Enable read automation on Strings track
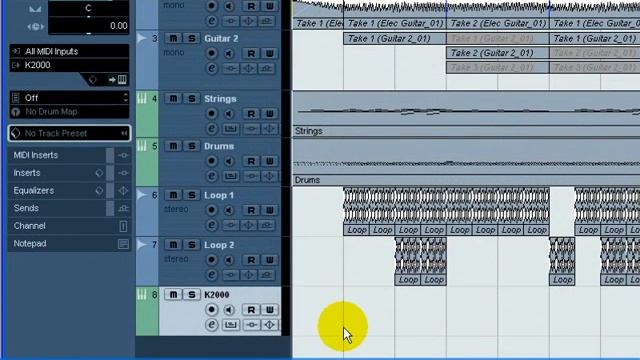Screen dimensions: 640x360 pyautogui.click(x=251, y=113)
